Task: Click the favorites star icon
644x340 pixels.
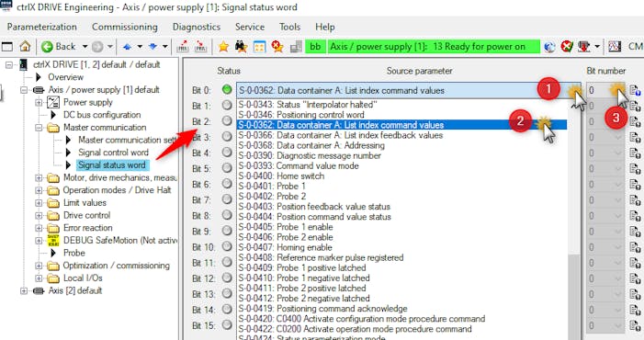Action: point(223,47)
